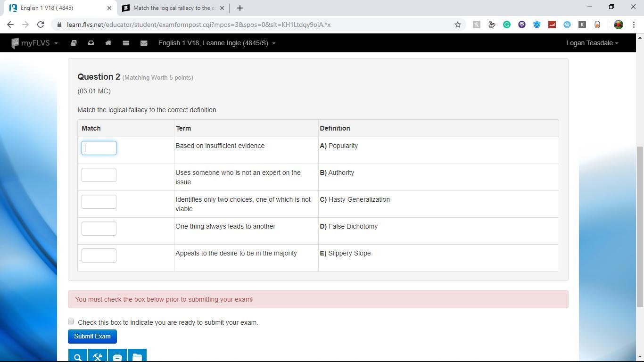This screenshot has width=644, height=362.
Task: Click the '(03.01 MC)' label
Action: [94, 91]
